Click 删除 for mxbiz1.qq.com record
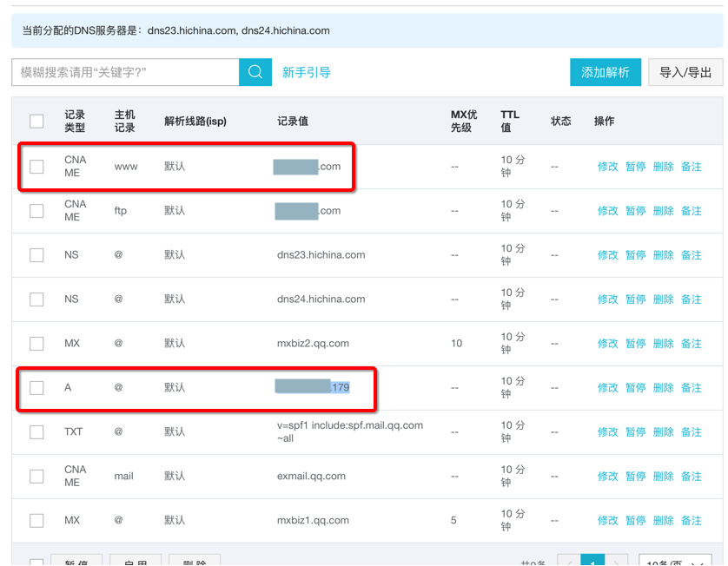The width and height of the screenshot is (728, 566). [663, 521]
